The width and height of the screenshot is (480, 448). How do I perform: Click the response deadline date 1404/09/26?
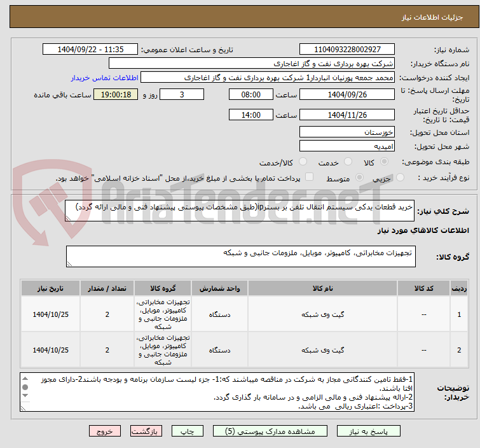point(347,94)
